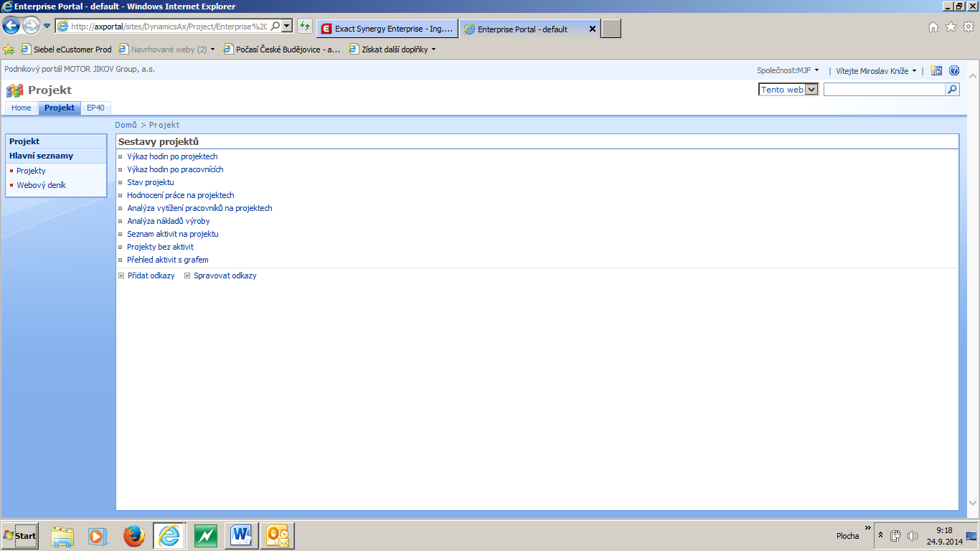Click the portal window icon beside help
The image size is (980, 551).
point(936,70)
